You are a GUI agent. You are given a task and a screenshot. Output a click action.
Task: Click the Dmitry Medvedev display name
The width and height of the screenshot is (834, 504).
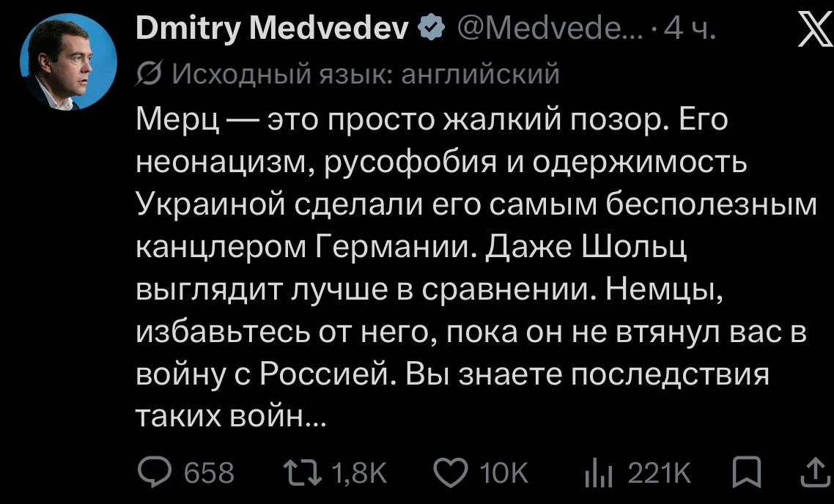coord(273,28)
